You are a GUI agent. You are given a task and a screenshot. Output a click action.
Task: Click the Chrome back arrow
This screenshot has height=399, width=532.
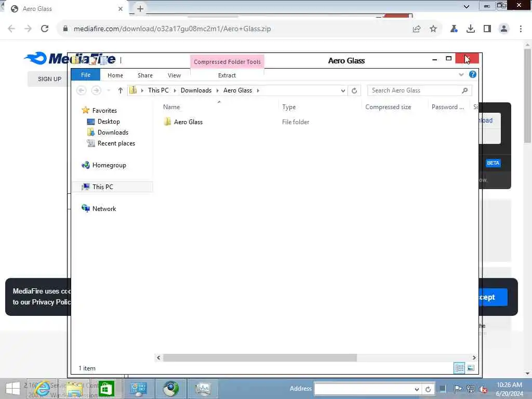pos(11,29)
